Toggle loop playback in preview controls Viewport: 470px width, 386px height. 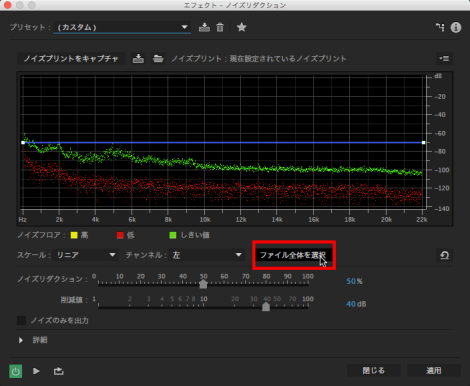pos(59,371)
